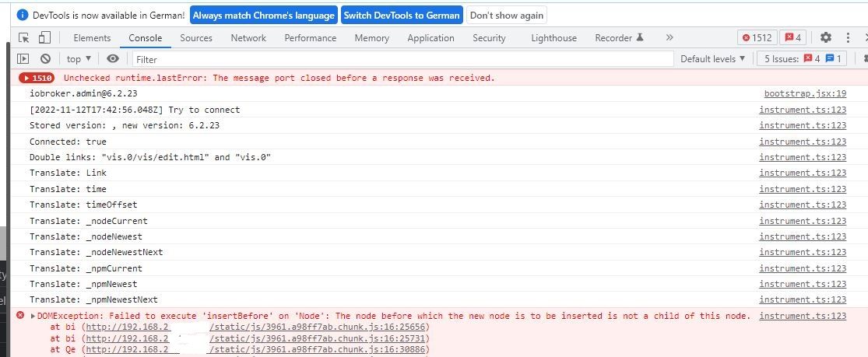Open the Application tab
Viewport: 868px width, 357px height.
[430, 37]
